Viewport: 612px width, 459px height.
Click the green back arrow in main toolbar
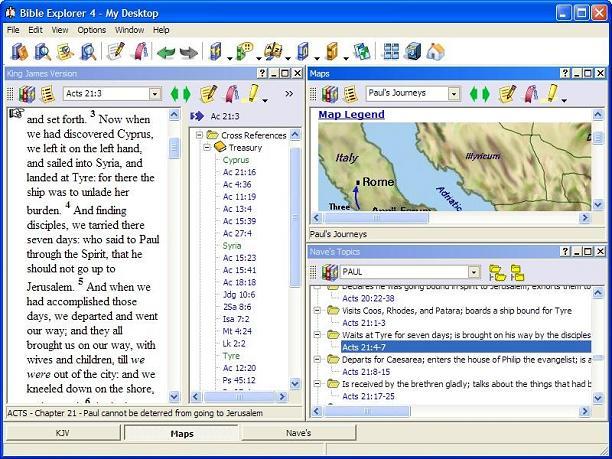point(166,51)
